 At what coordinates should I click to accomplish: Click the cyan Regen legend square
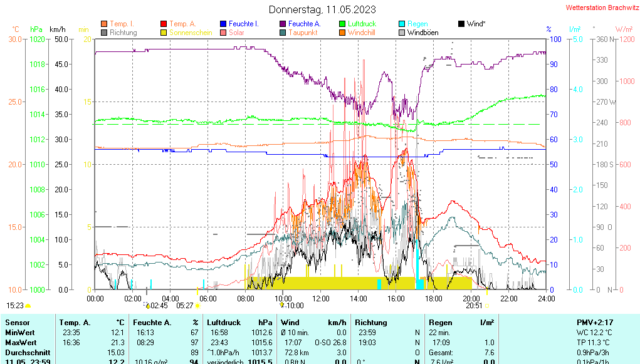tap(402, 24)
